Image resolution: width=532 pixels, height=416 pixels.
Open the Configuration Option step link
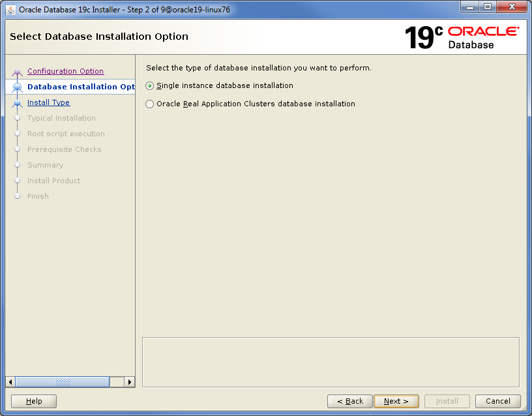tap(65, 71)
